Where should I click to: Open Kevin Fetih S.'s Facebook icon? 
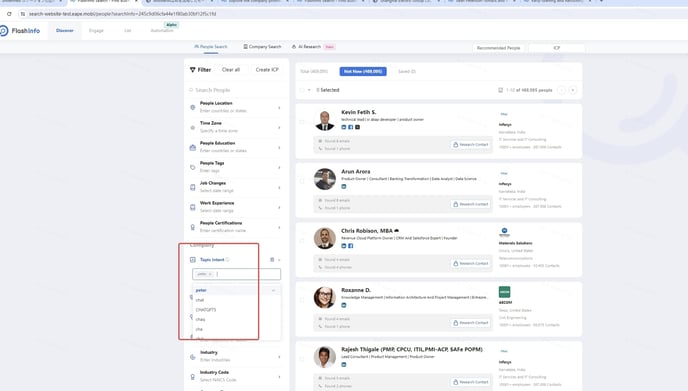(351, 127)
